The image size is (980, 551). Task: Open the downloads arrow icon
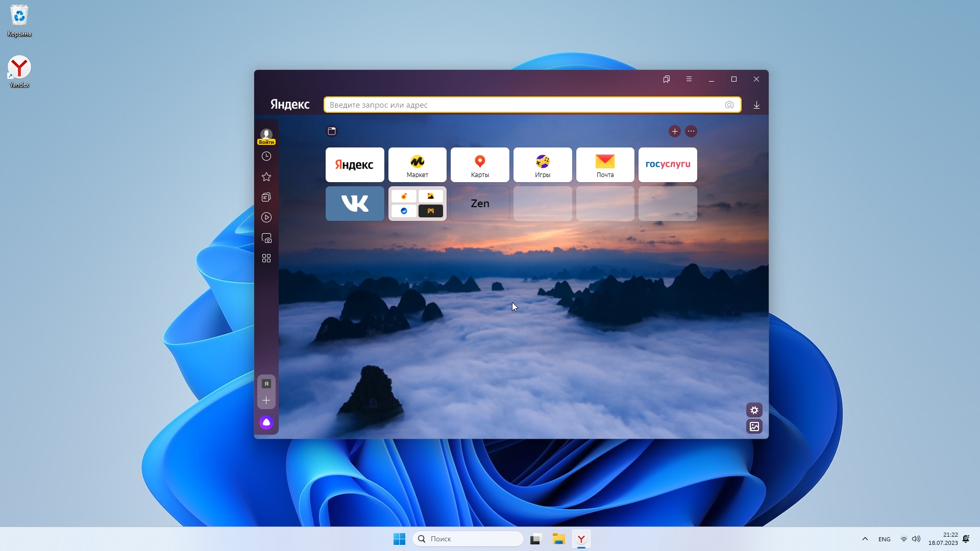(756, 105)
